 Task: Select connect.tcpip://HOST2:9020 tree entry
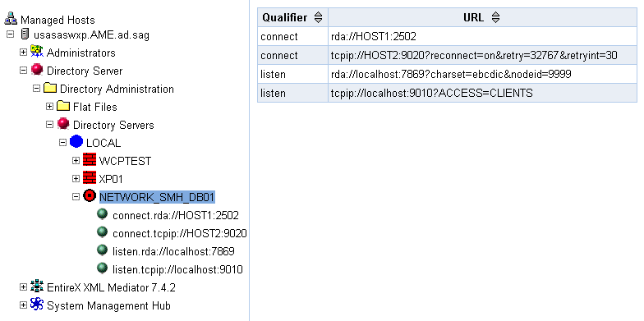tap(179, 233)
